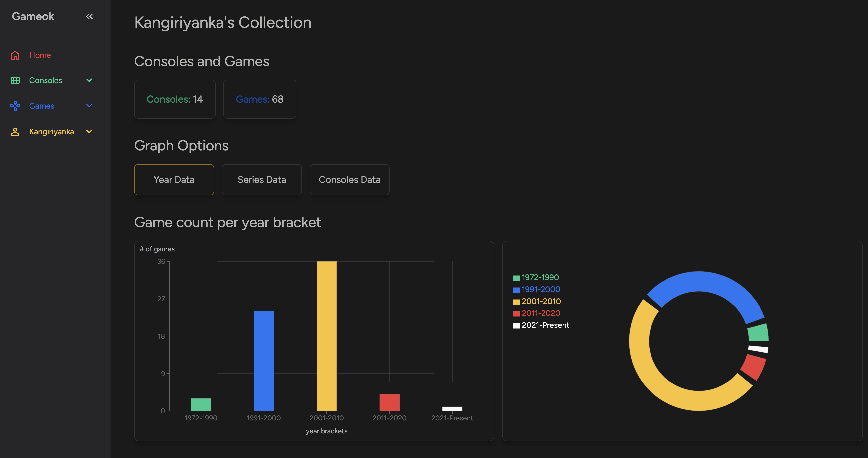Click the 1972-1990 legend label
868x458 pixels.
coord(540,277)
